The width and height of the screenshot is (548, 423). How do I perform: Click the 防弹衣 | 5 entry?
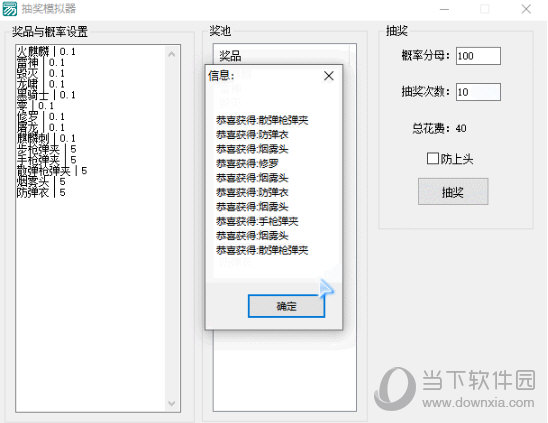pos(41,192)
